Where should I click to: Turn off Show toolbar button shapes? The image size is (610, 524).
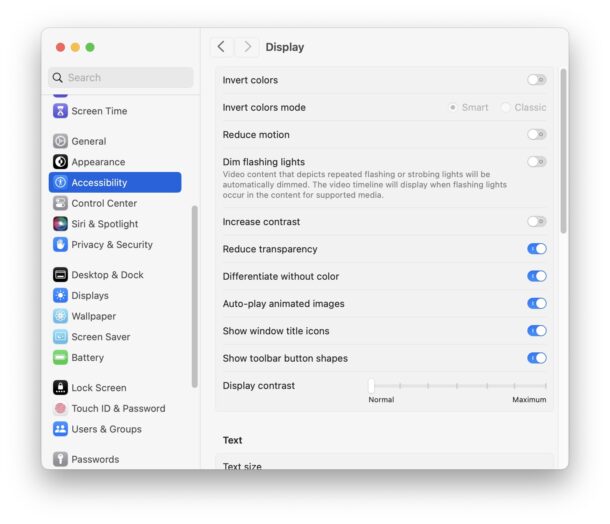(x=536, y=358)
